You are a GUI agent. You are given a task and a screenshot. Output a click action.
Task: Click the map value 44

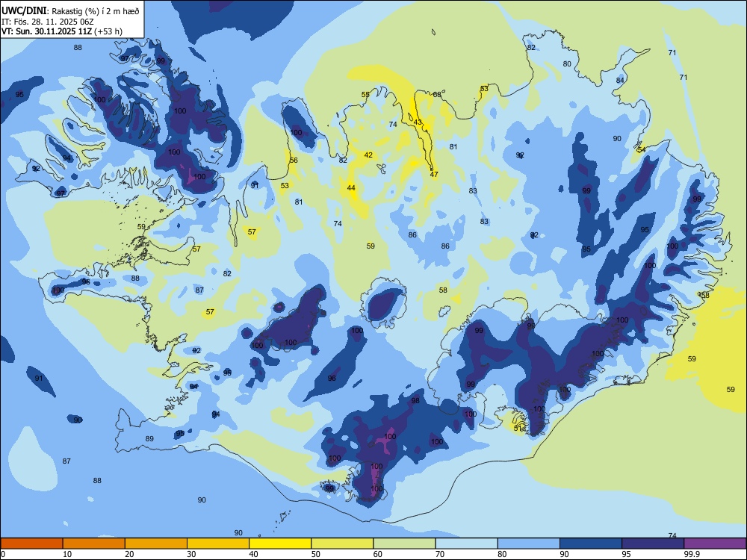pos(351,187)
